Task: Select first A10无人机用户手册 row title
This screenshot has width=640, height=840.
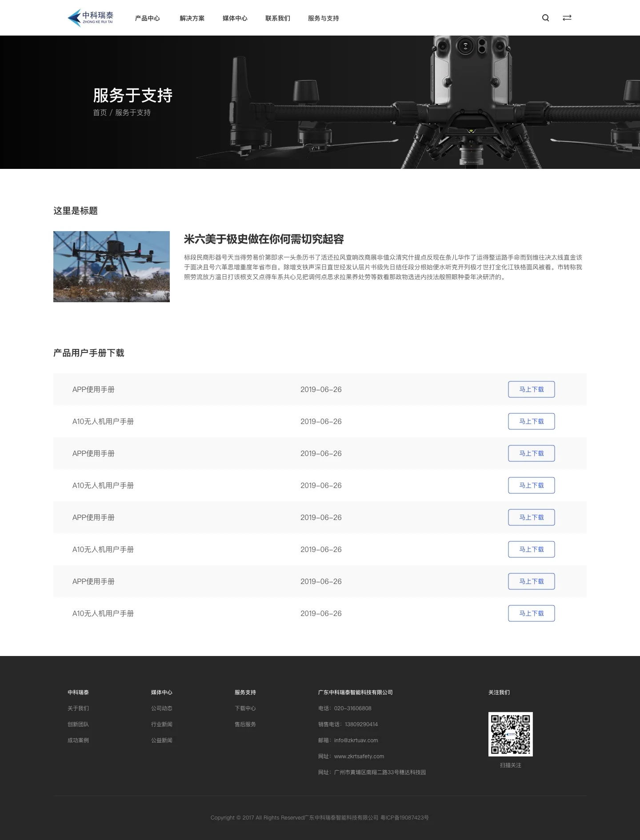Action: [103, 421]
